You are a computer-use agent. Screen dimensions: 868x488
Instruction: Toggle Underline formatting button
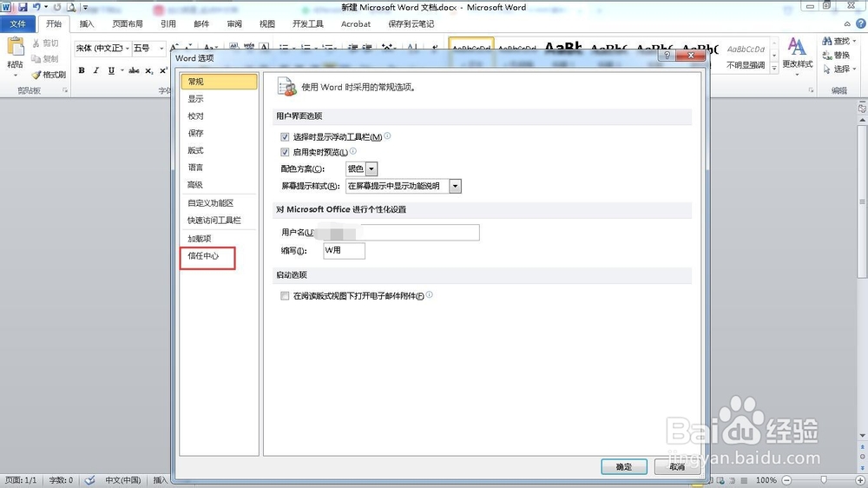[x=111, y=70]
